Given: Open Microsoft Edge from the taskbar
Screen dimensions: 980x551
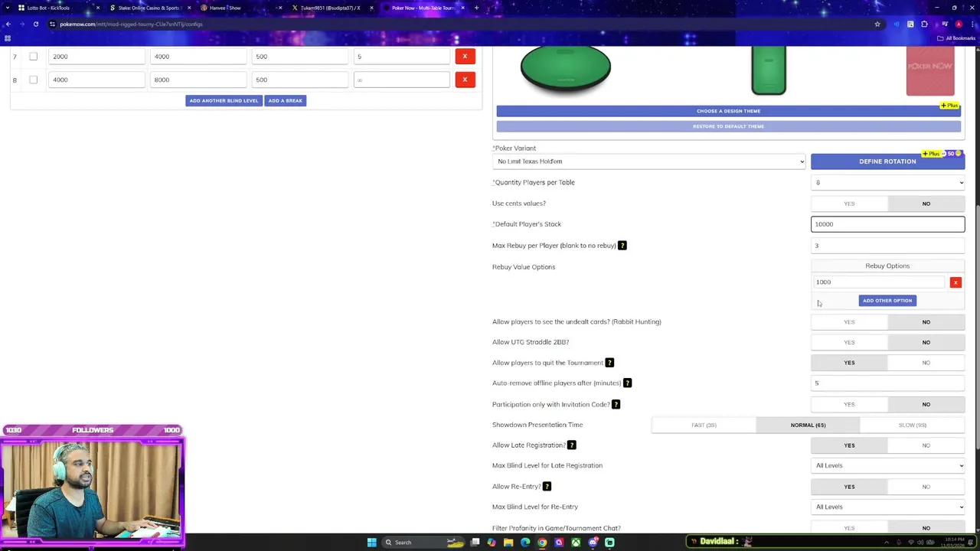Looking at the screenshot, I should pyautogui.click(x=525, y=543).
